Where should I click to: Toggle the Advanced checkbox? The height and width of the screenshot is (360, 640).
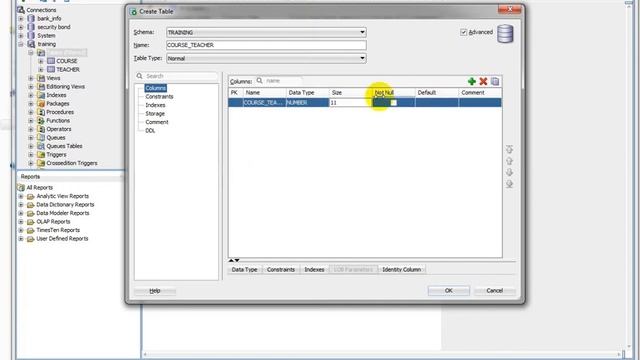click(x=463, y=32)
